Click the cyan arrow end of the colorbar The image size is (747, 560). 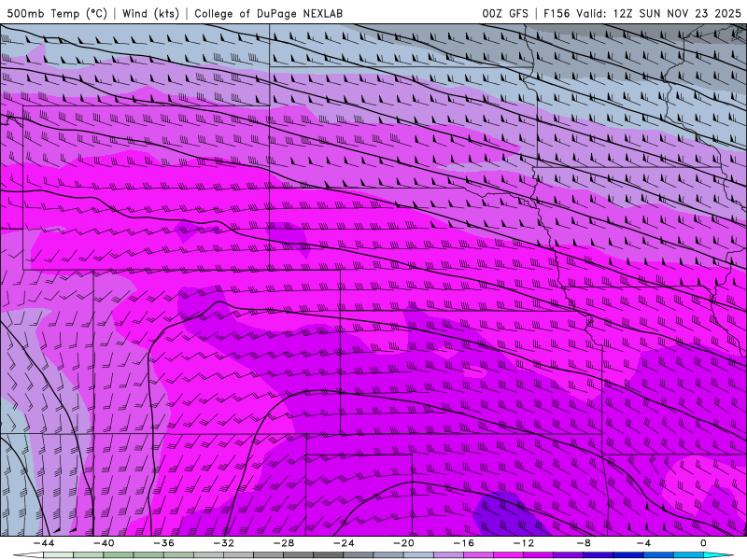[718, 555]
